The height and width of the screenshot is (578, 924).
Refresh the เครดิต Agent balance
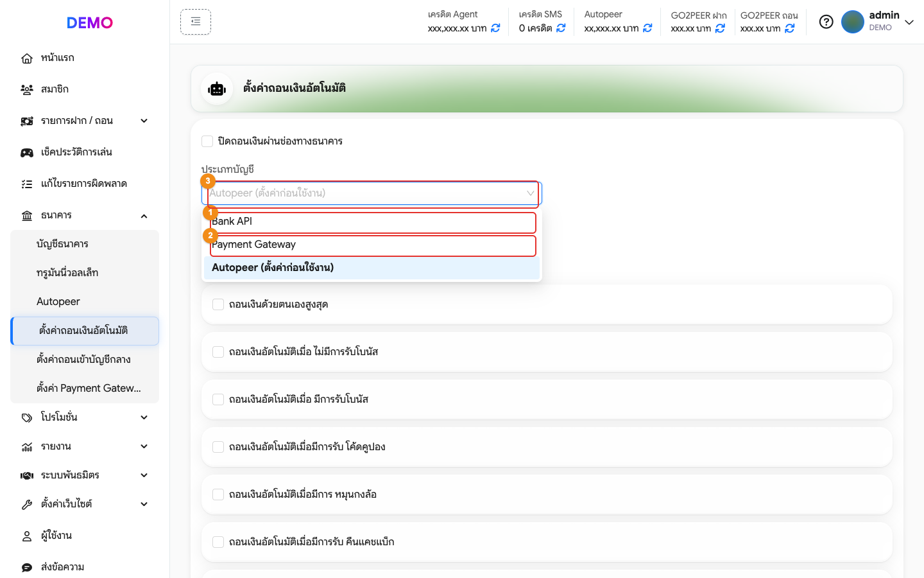click(x=495, y=28)
